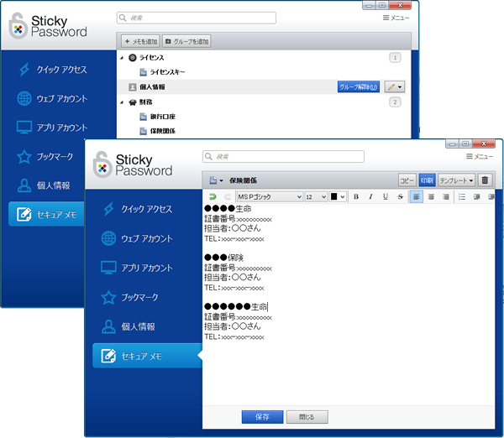Select ブックマーク in the front window sidebar
Viewport: 504px width, 438px height.
[147, 297]
